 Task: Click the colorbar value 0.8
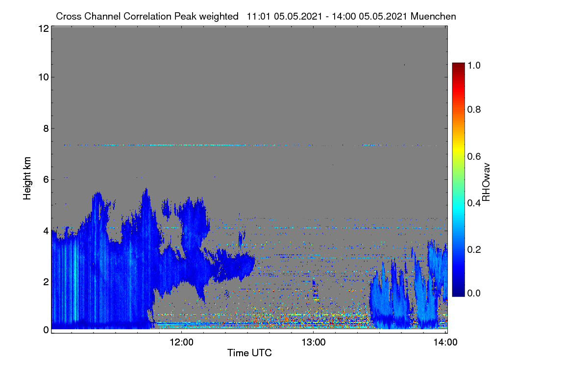coord(475,110)
